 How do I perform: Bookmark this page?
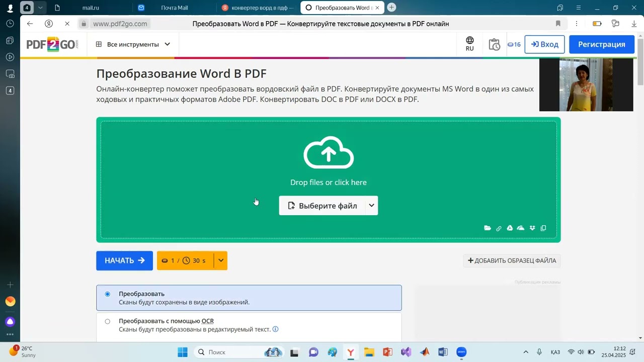click(558, 24)
